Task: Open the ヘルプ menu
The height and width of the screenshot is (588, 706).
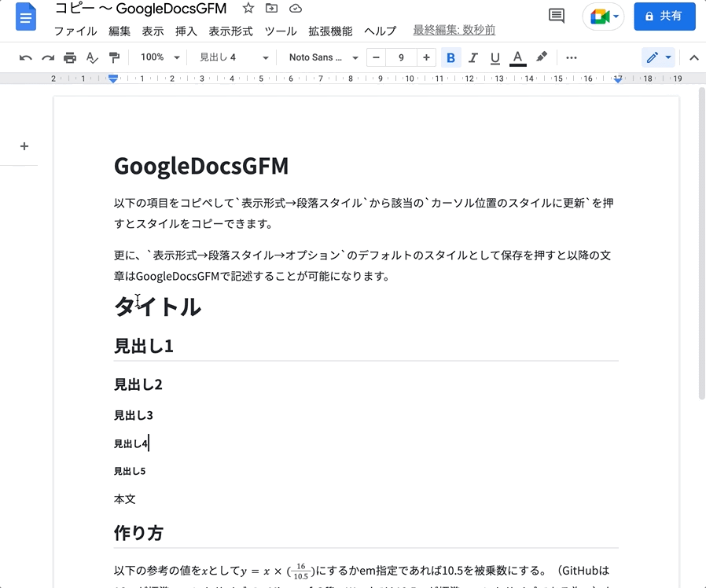Action: pyautogui.click(x=381, y=31)
